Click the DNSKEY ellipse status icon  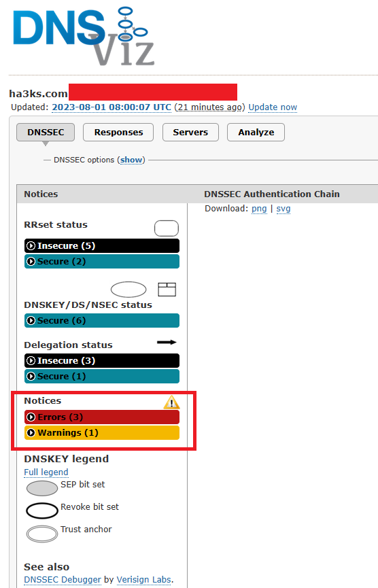coord(128,290)
